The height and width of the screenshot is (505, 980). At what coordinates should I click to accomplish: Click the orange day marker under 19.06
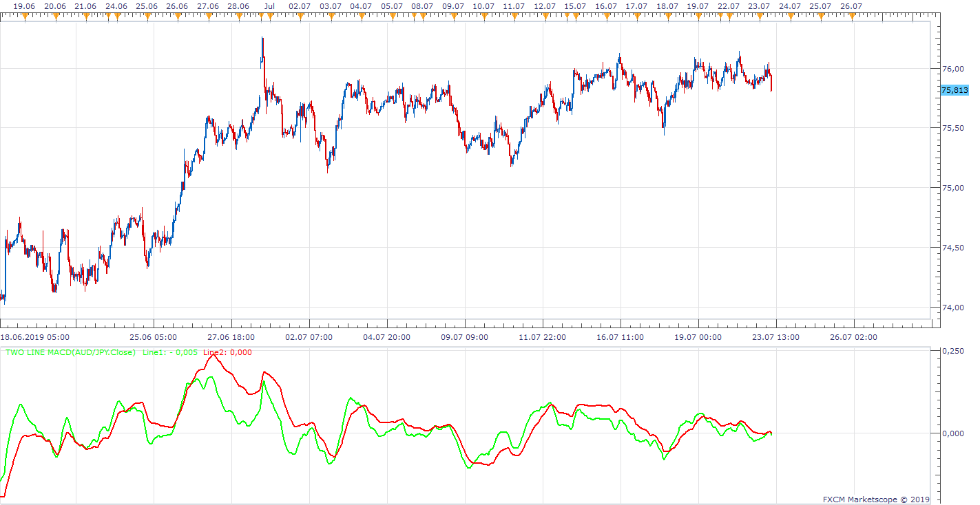point(25,17)
